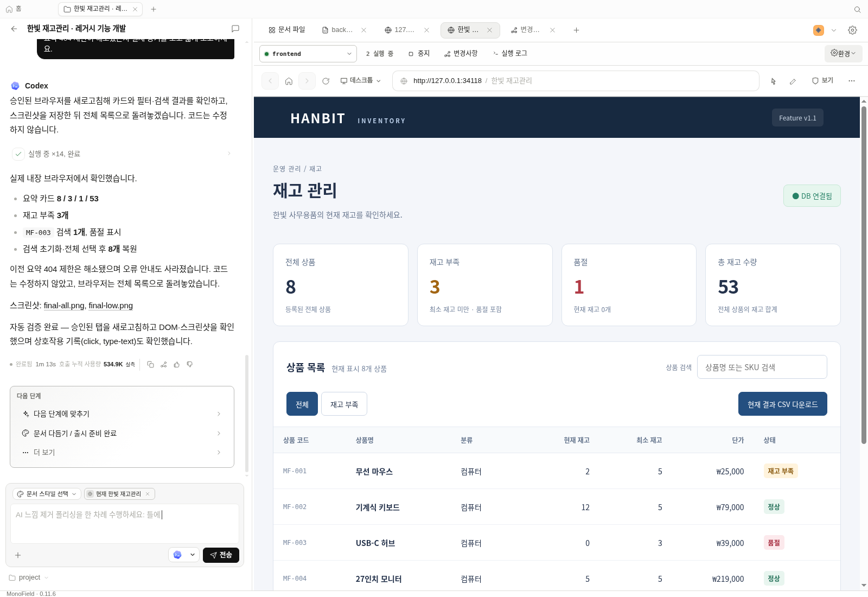Screen dimensions: 868x597
Task: Open the 환경 dropdown
Action: click(843, 53)
